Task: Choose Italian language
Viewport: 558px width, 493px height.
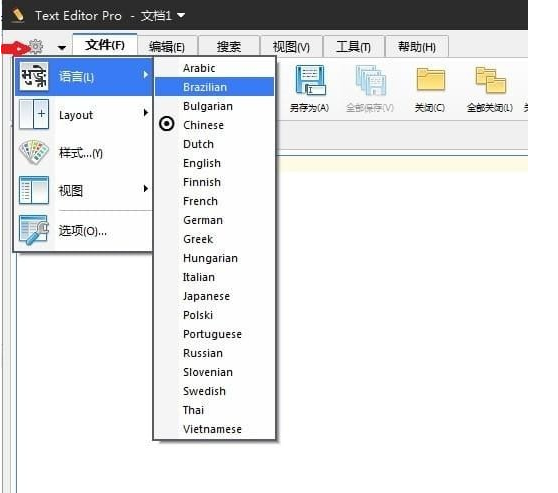Action: [215, 277]
